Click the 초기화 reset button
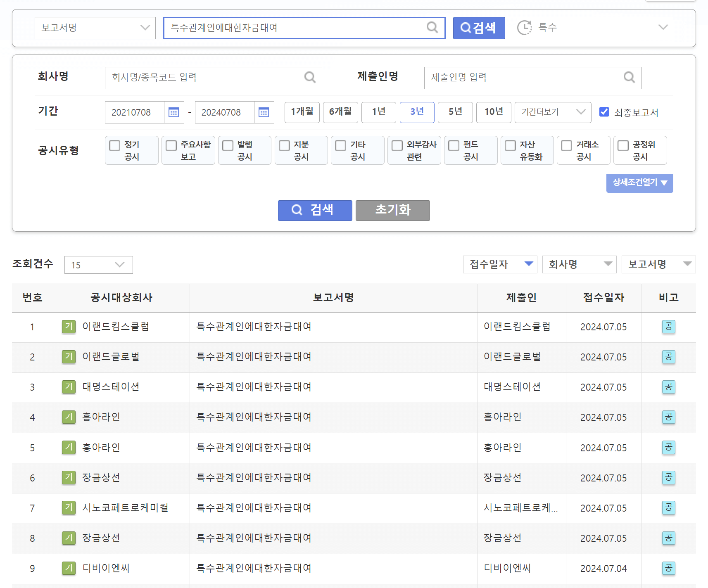708x588 pixels. tap(392, 210)
